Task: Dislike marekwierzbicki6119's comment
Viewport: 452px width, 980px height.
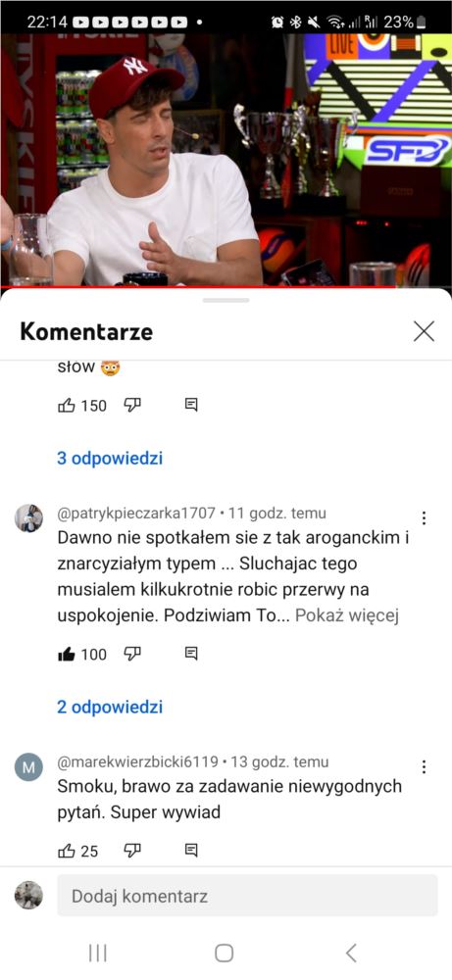Action: coord(132,851)
